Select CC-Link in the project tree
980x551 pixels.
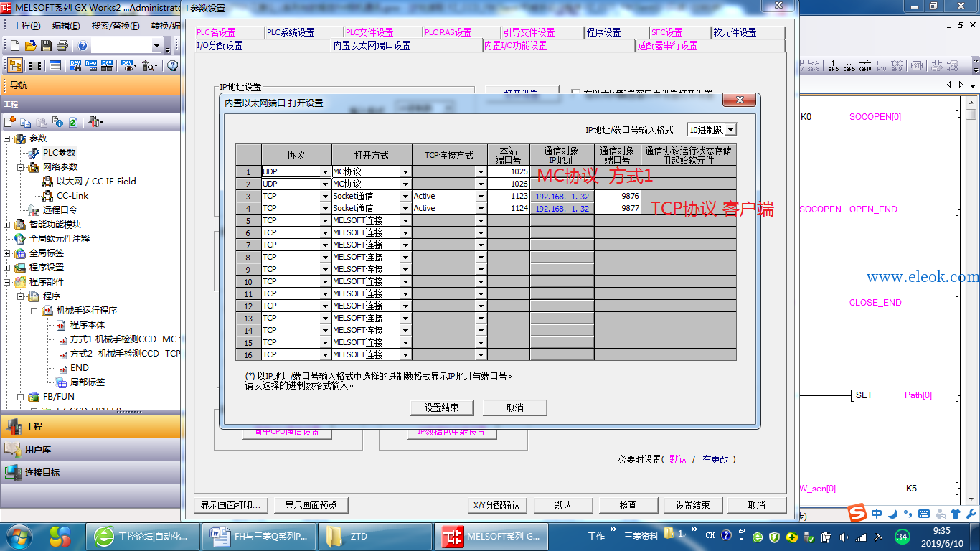(72, 196)
